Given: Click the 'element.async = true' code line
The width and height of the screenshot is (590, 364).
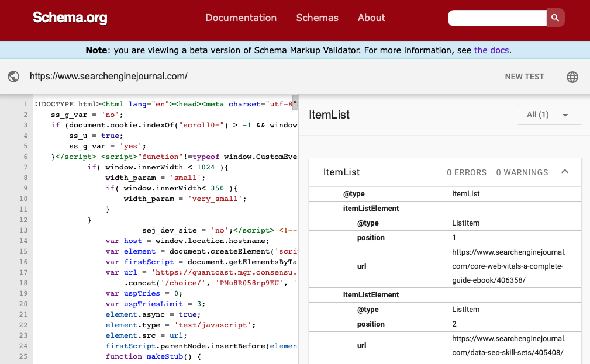Looking at the screenshot, I should point(153,314).
